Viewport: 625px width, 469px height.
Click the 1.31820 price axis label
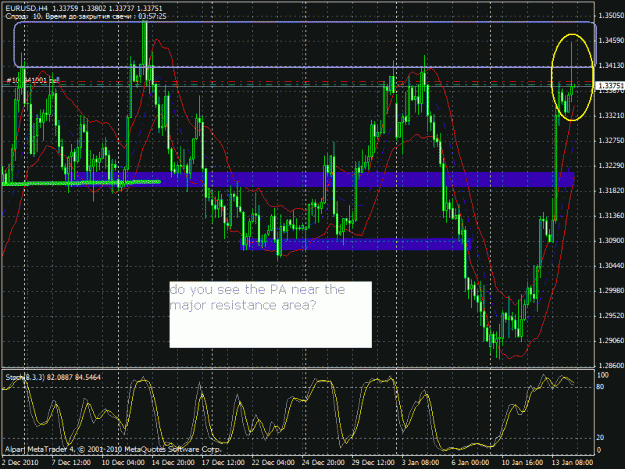click(611, 190)
